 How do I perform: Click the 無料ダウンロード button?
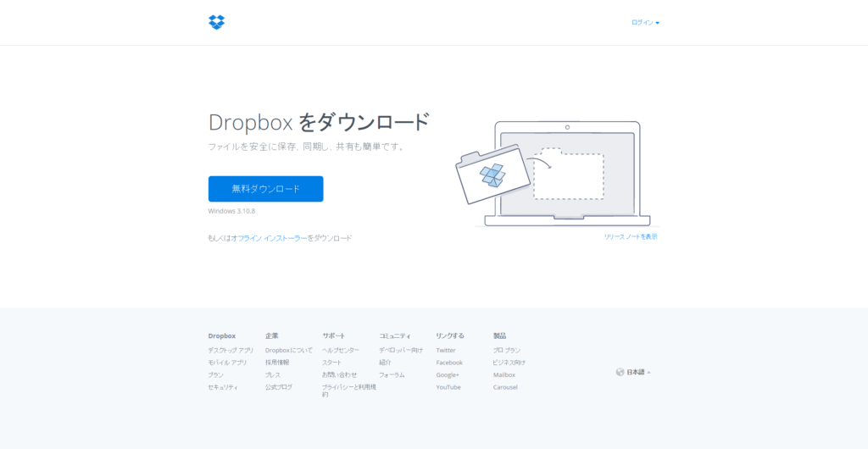tap(265, 189)
